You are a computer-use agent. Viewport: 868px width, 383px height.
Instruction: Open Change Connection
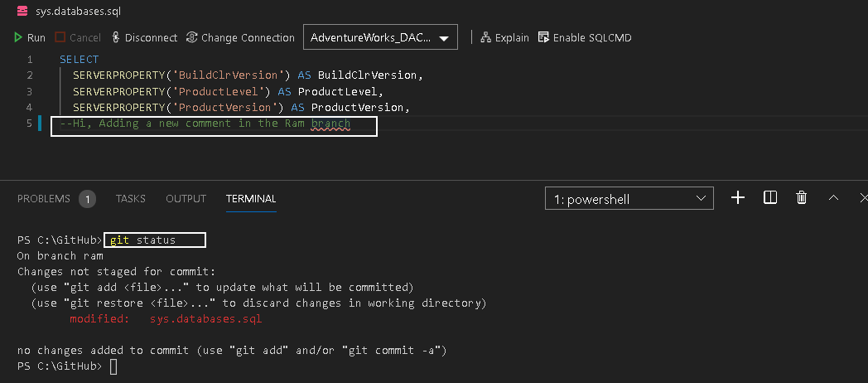click(240, 37)
